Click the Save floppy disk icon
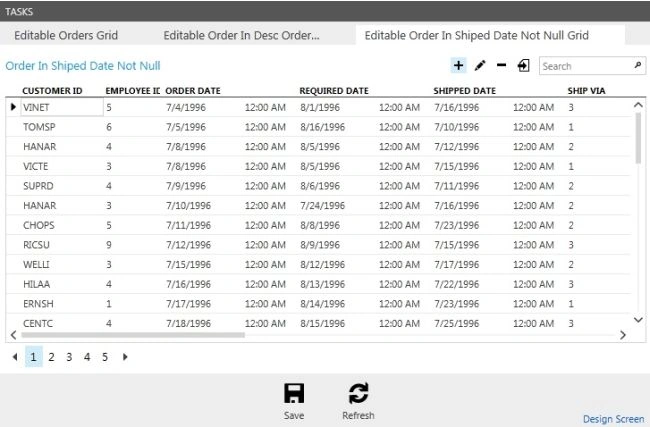The width and height of the screenshot is (650, 427). (x=294, y=393)
